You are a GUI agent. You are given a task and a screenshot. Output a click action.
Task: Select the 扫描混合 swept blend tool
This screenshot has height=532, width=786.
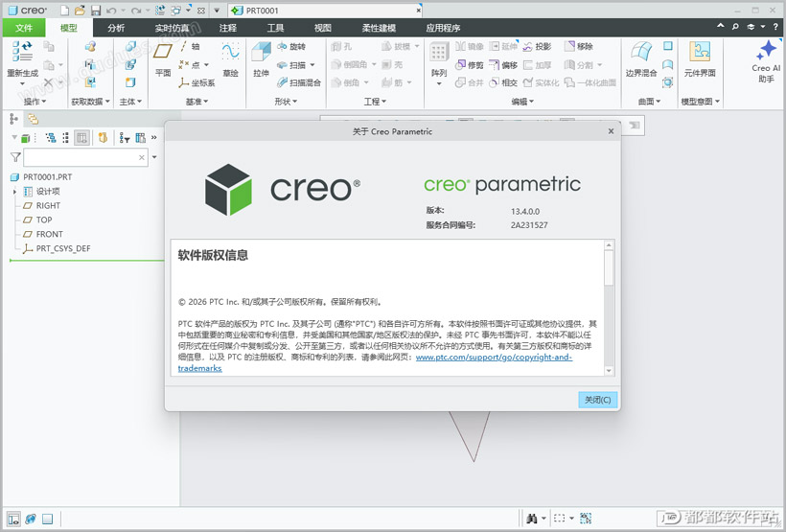coord(299,82)
